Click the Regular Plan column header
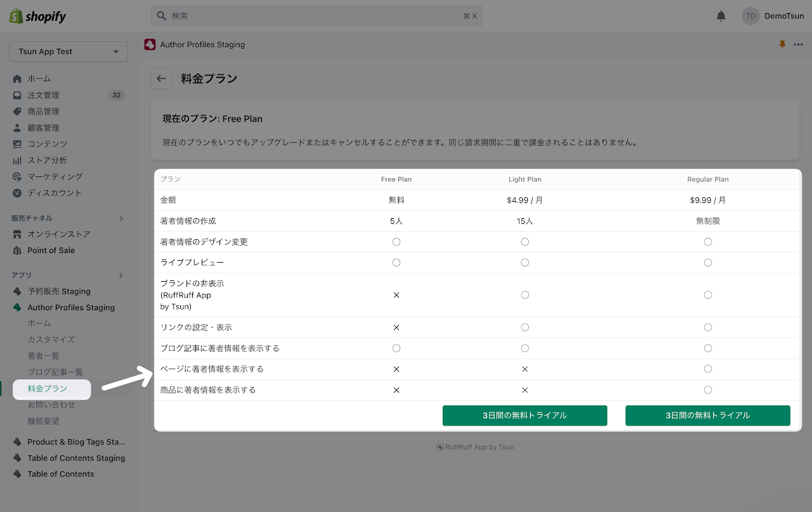Viewport: 812px width, 512px height. tap(708, 180)
